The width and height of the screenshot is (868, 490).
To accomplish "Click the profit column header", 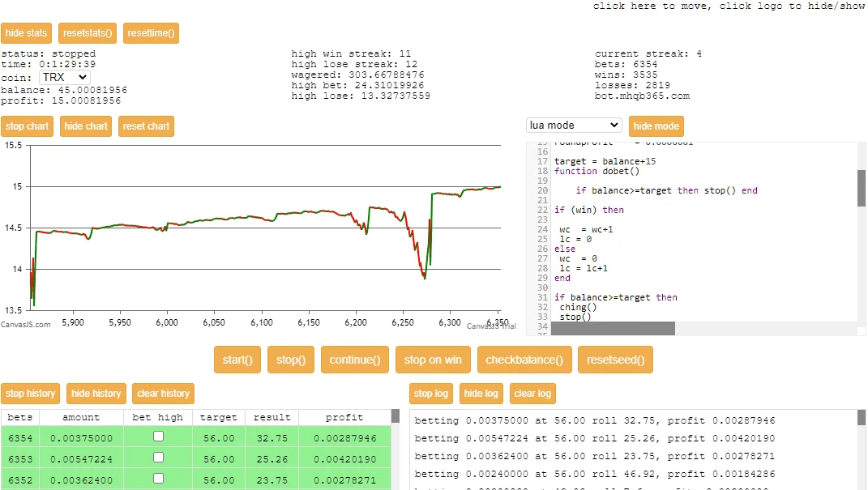I will click(344, 418).
